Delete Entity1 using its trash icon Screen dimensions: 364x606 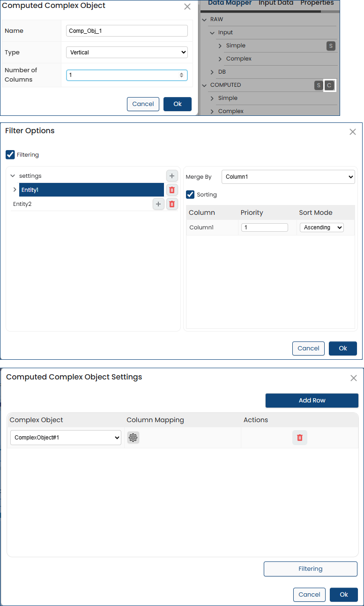point(172,190)
